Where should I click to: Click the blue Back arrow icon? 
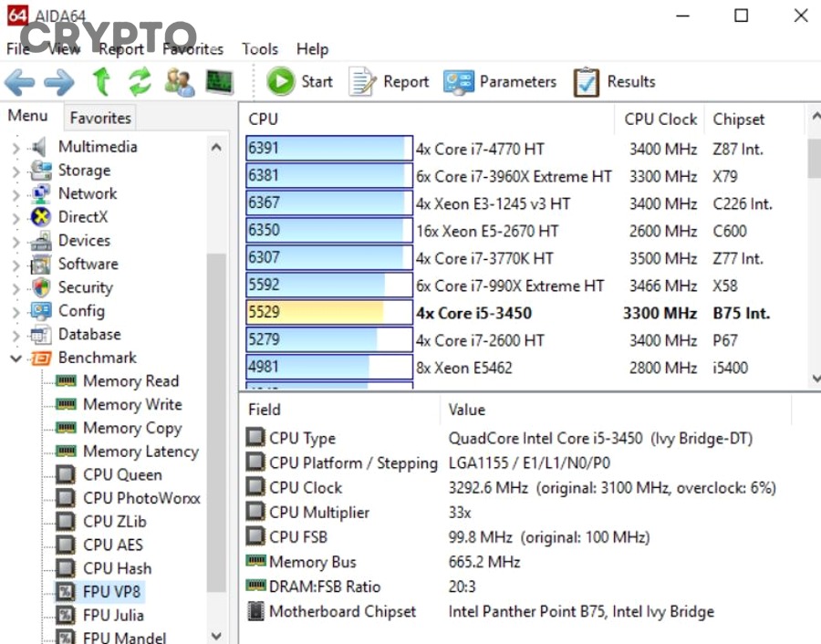(19, 82)
